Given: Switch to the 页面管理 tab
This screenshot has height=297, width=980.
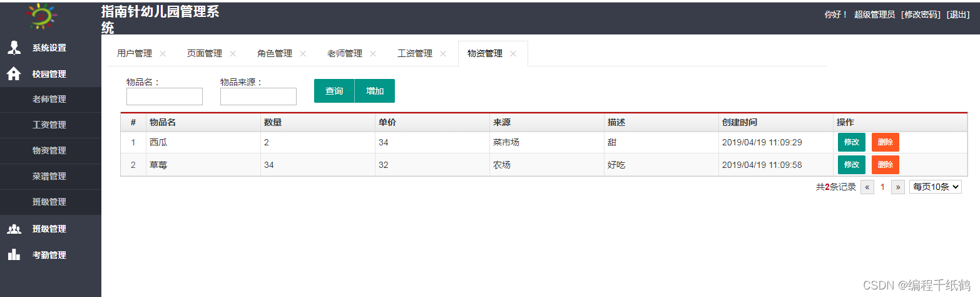Looking at the screenshot, I should coord(205,54).
